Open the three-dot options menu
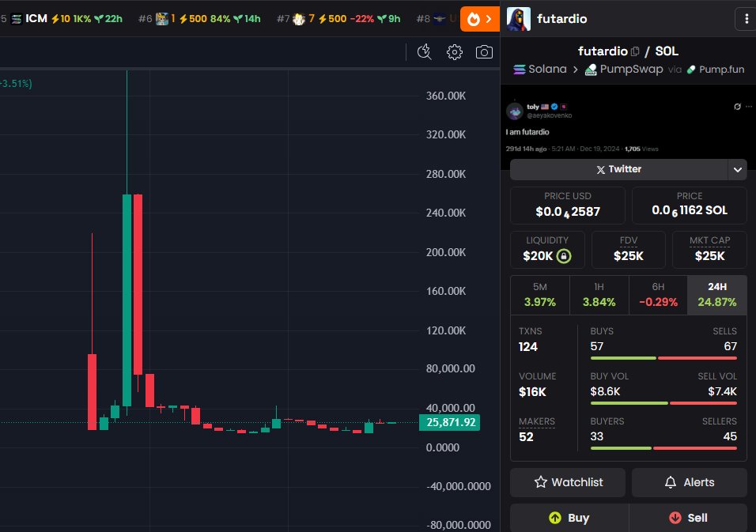The height and width of the screenshot is (532, 756). coord(745,18)
